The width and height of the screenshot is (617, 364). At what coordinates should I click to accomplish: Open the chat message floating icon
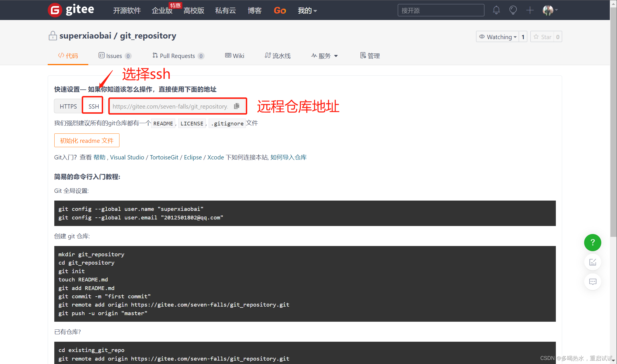[x=593, y=282]
